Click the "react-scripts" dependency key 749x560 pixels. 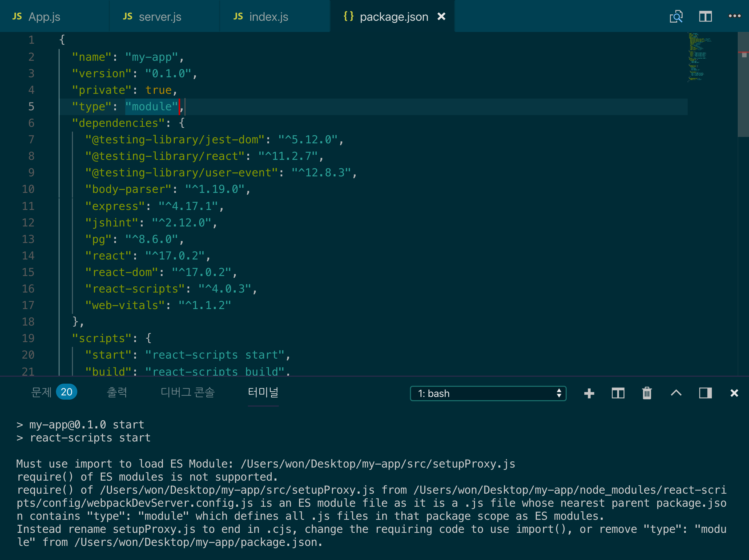coord(135,289)
